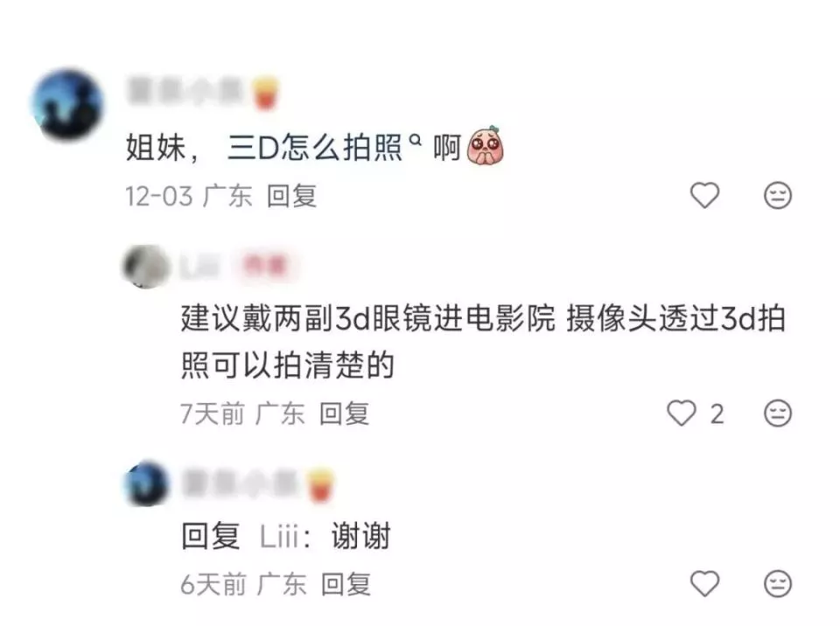This screenshot has height=626, width=840.
Task: Like the reply with 2 likes
Action: pos(682,414)
